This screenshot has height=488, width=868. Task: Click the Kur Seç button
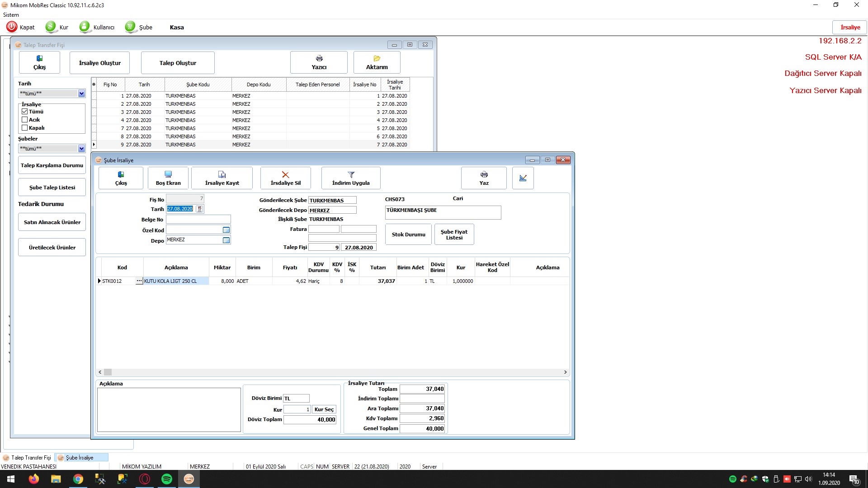324,409
